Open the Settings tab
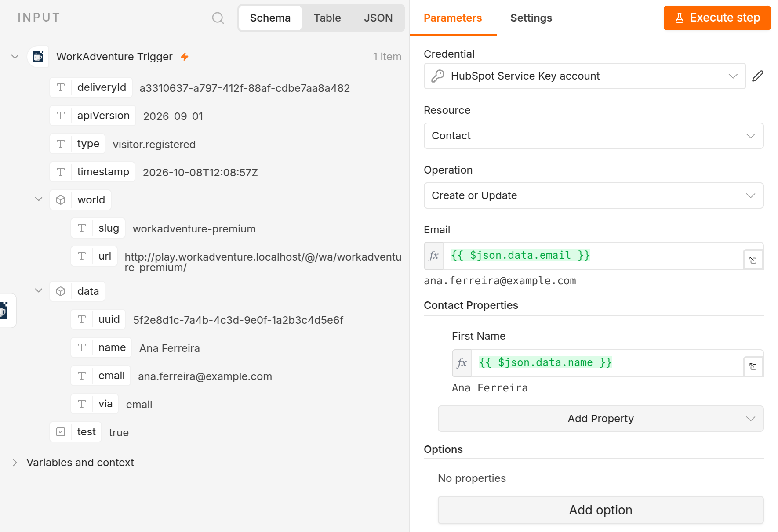Image resolution: width=778 pixels, height=532 pixels. 531,18
